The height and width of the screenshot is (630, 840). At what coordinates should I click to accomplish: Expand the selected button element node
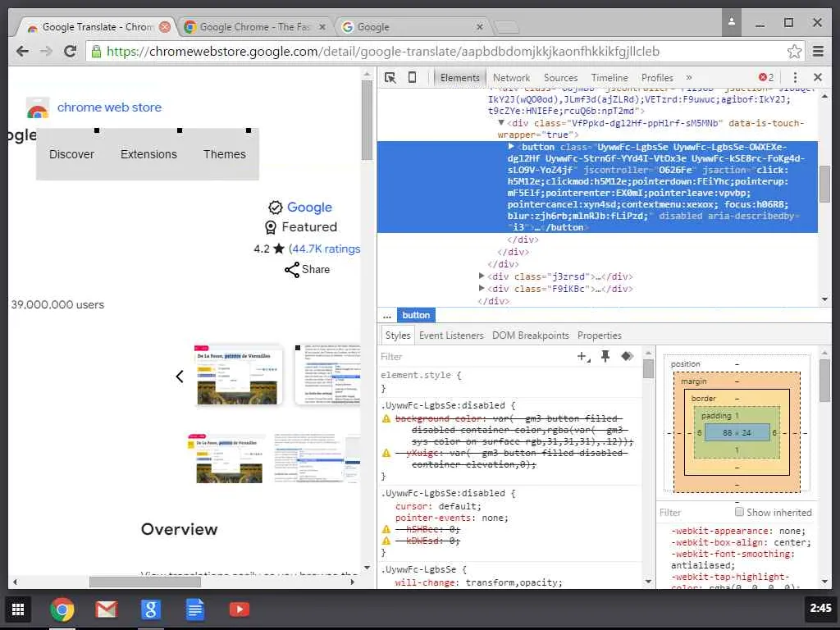tap(511, 146)
